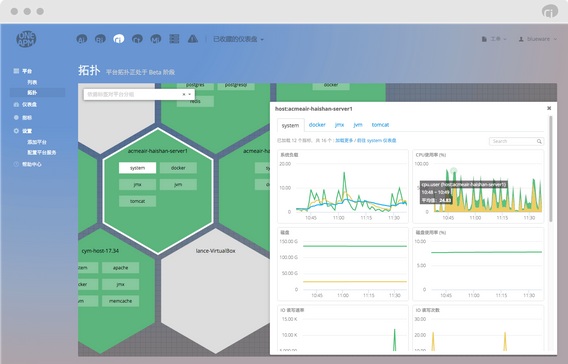Click the IO 读写次数 chart
This screenshot has height=364, width=568.
[x=478, y=329]
